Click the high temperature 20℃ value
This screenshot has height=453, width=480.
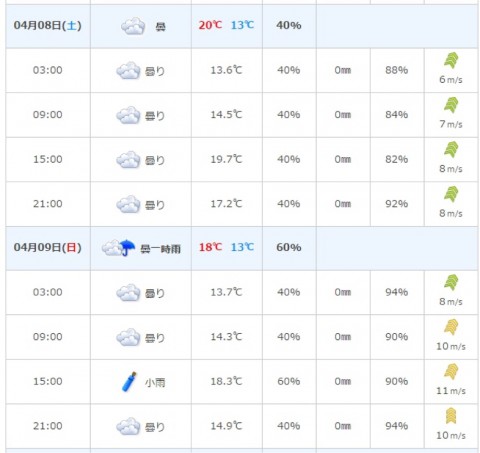pos(210,25)
